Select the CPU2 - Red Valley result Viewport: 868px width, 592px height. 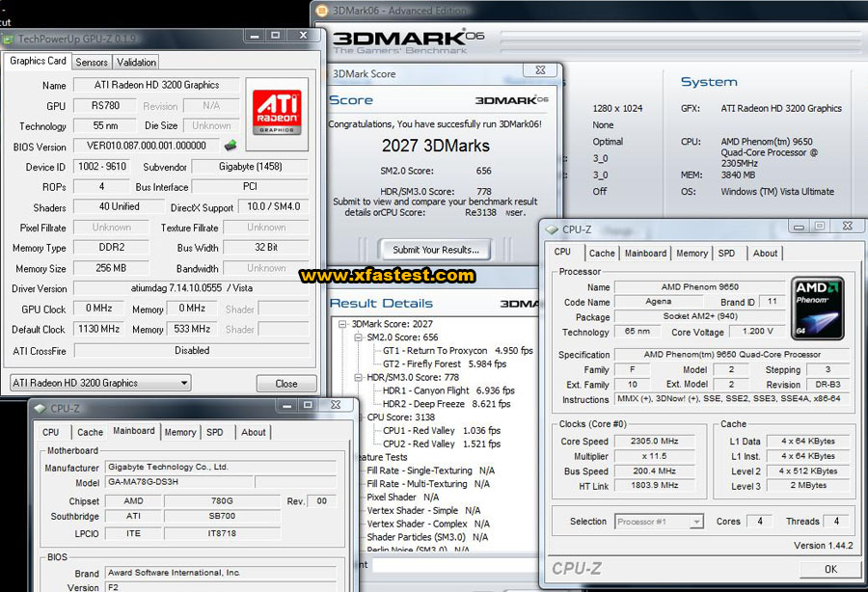coord(441,444)
